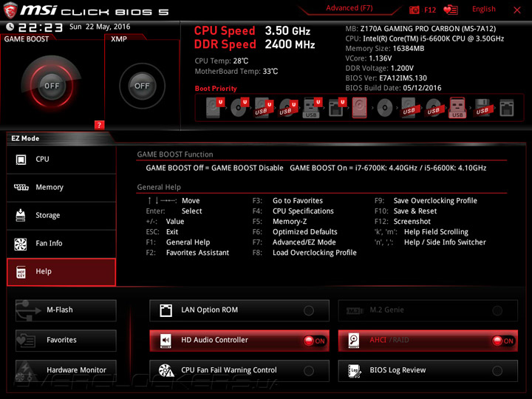Choose the UEFI network boot device icon
Image resolution: width=532 pixels, height=399 pixels.
337,108
